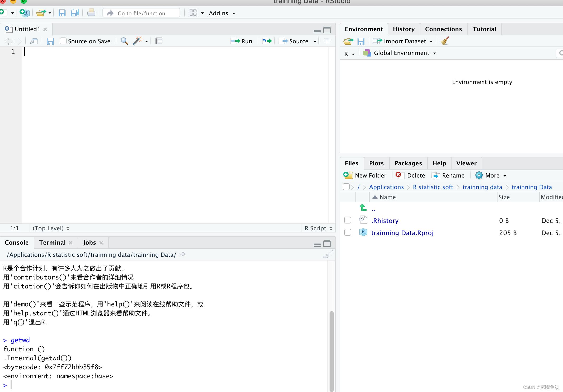Viewport: 563px width, 392px height.
Task: Click the open file folder icon
Action: pos(41,13)
